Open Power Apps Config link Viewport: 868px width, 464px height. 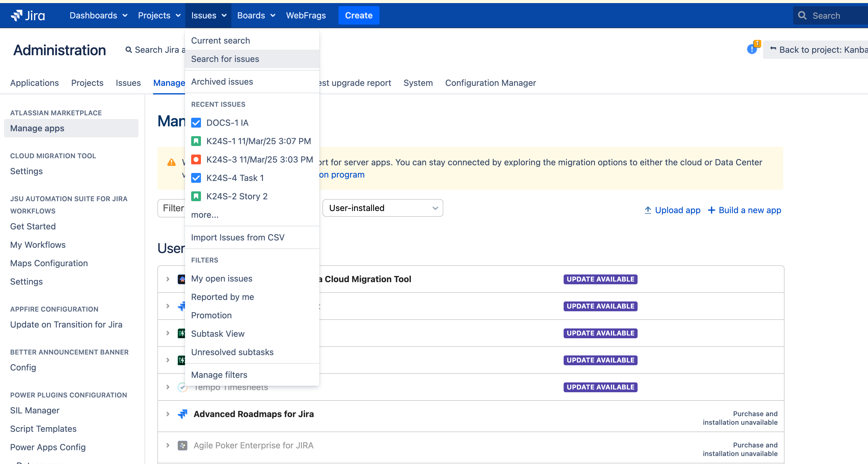click(48, 447)
